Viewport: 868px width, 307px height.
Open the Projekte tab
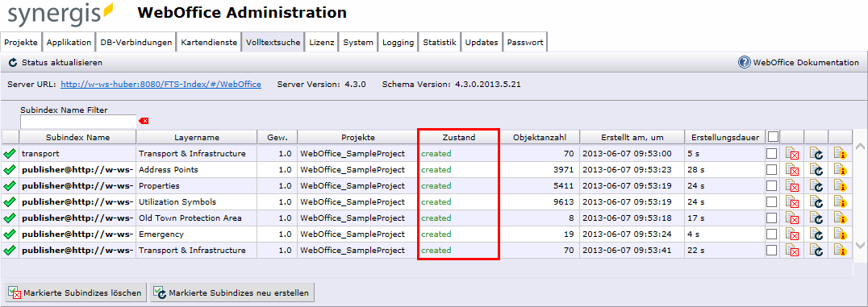click(x=21, y=43)
